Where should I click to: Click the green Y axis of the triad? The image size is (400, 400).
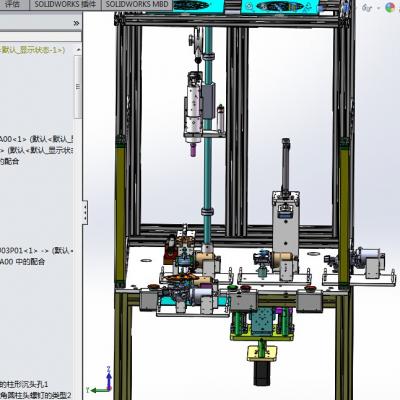(98, 390)
